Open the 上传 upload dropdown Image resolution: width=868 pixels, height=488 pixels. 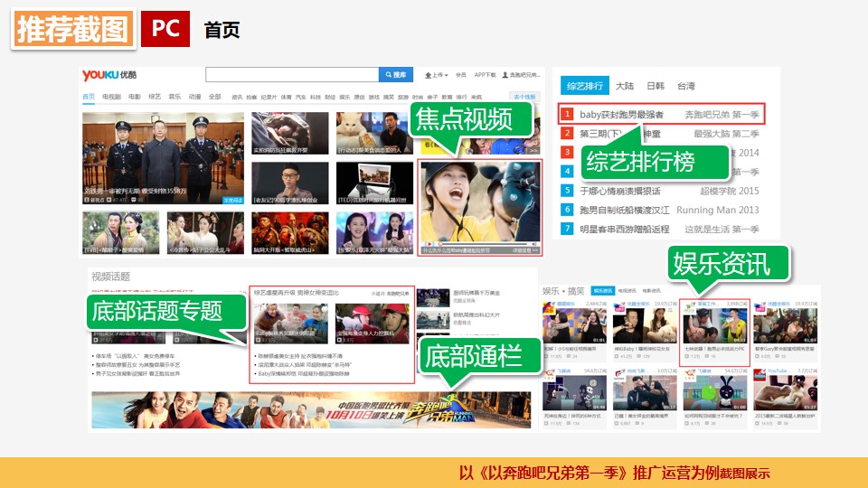tap(436, 75)
